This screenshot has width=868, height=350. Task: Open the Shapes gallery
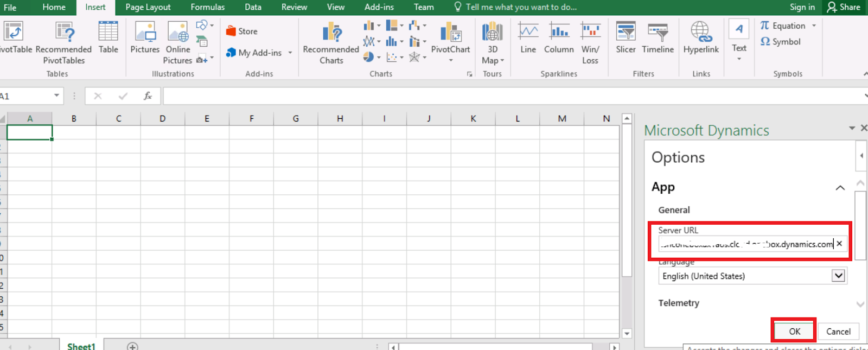pyautogui.click(x=202, y=25)
